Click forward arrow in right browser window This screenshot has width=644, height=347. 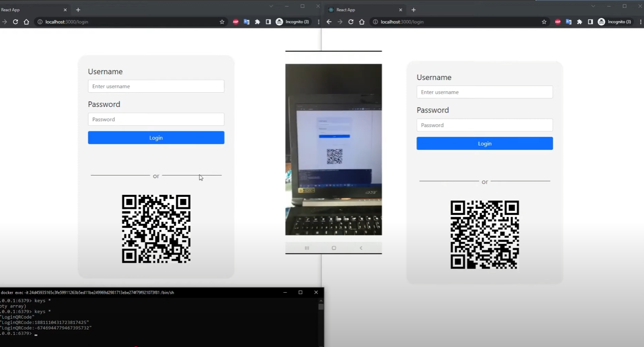click(340, 22)
